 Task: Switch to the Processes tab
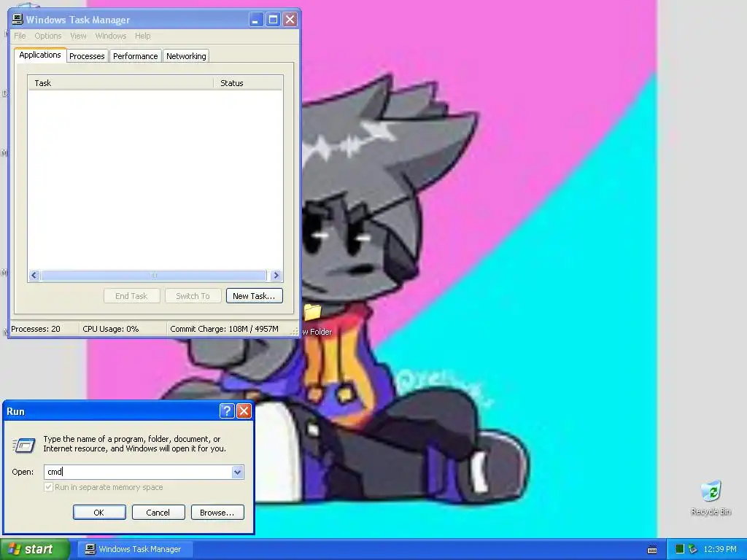88,56
